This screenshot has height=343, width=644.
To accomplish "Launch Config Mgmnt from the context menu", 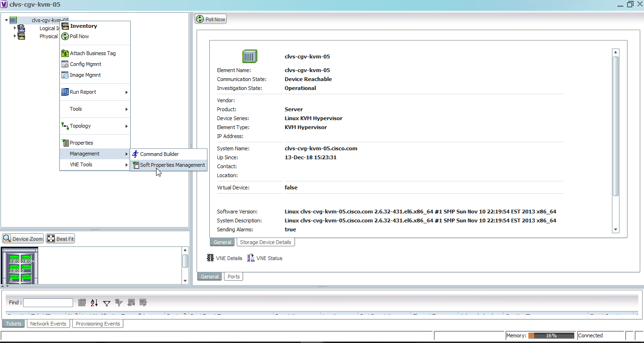I will (84, 64).
